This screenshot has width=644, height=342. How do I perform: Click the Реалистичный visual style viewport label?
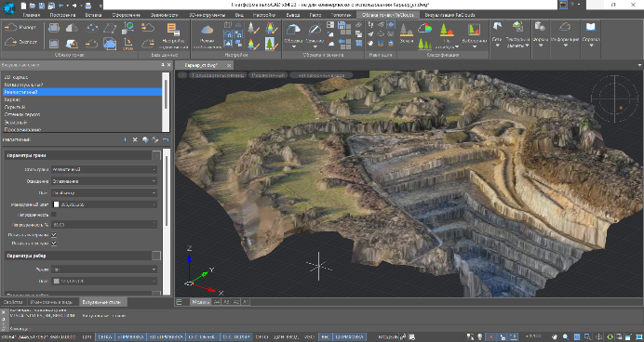(268, 75)
